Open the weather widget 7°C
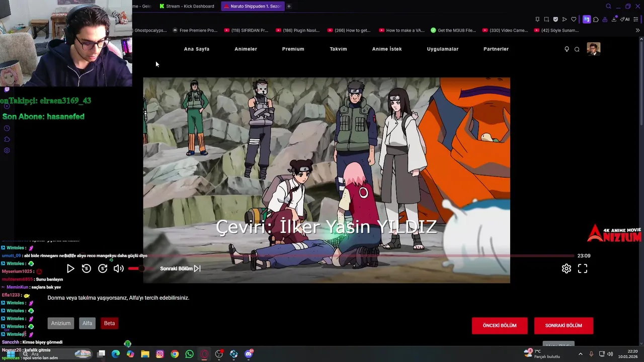 pyautogui.click(x=542, y=354)
